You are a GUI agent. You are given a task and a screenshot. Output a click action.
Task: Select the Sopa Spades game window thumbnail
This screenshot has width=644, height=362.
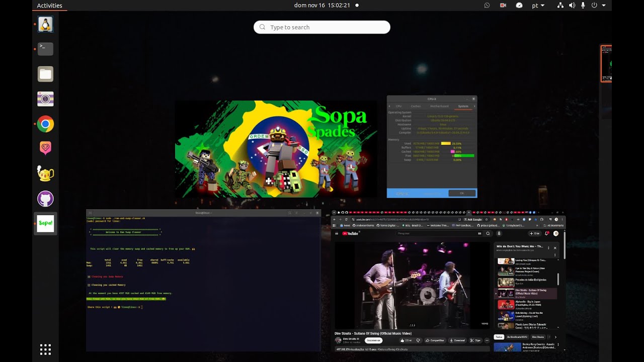point(276,149)
